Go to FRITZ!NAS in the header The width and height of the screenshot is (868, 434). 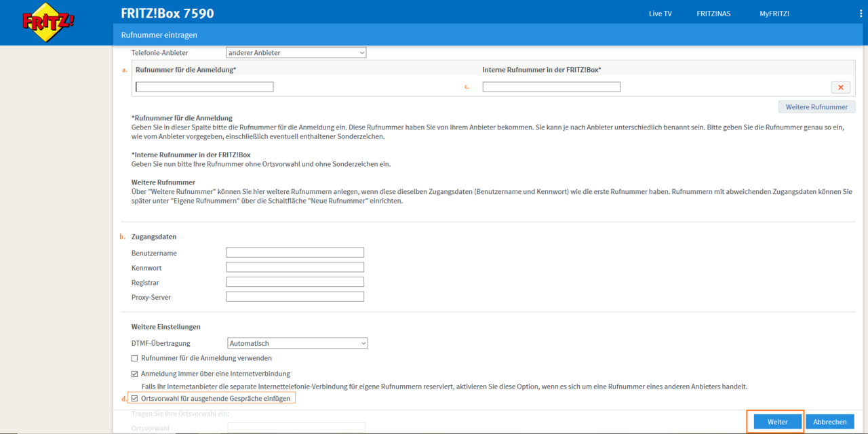pos(713,14)
